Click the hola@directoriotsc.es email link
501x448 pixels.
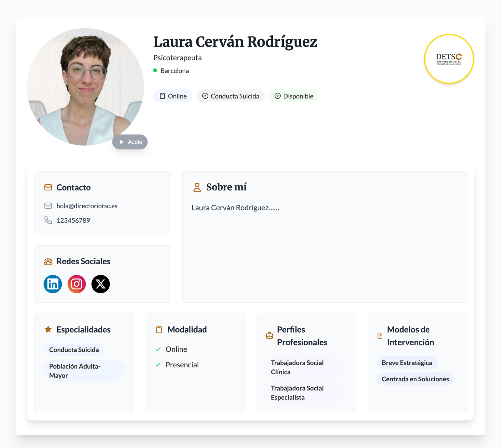click(87, 206)
